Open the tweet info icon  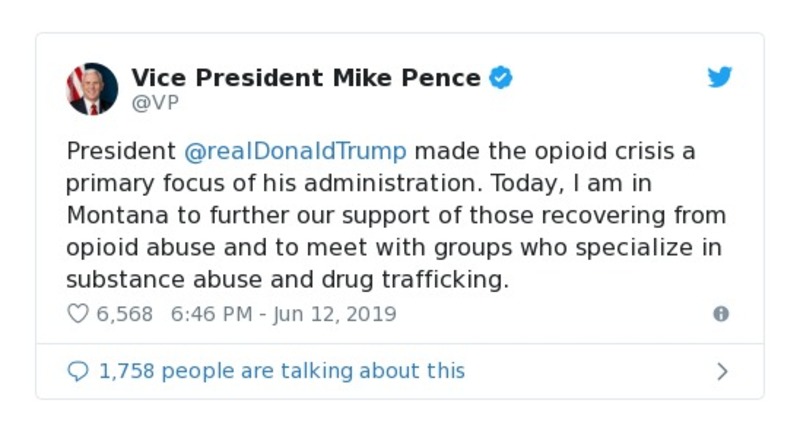[x=720, y=314]
